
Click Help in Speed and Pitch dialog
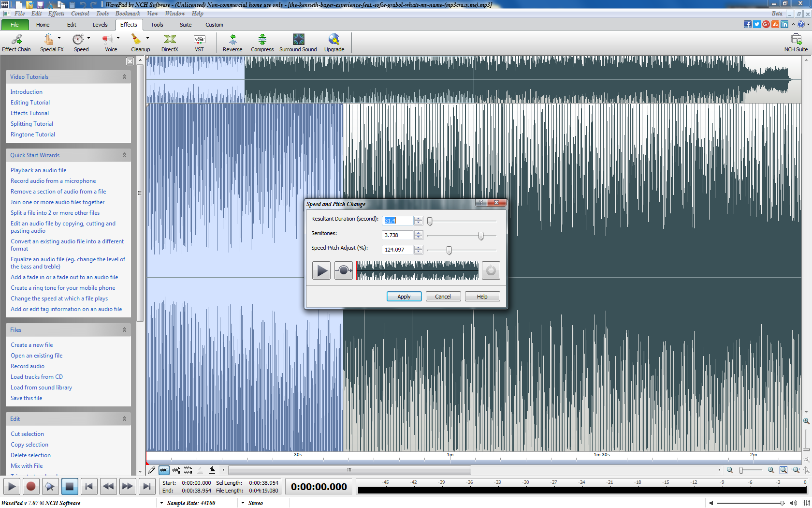[x=482, y=297]
